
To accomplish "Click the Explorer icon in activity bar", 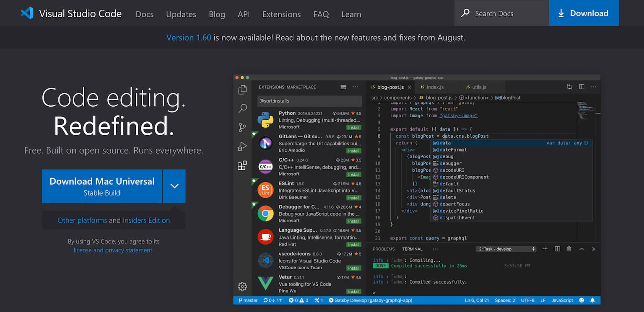I will click(x=242, y=90).
